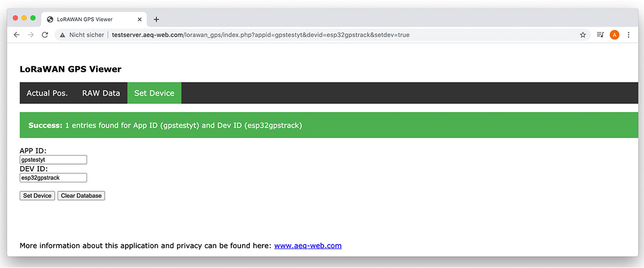Click the Clear Database button

tap(81, 196)
